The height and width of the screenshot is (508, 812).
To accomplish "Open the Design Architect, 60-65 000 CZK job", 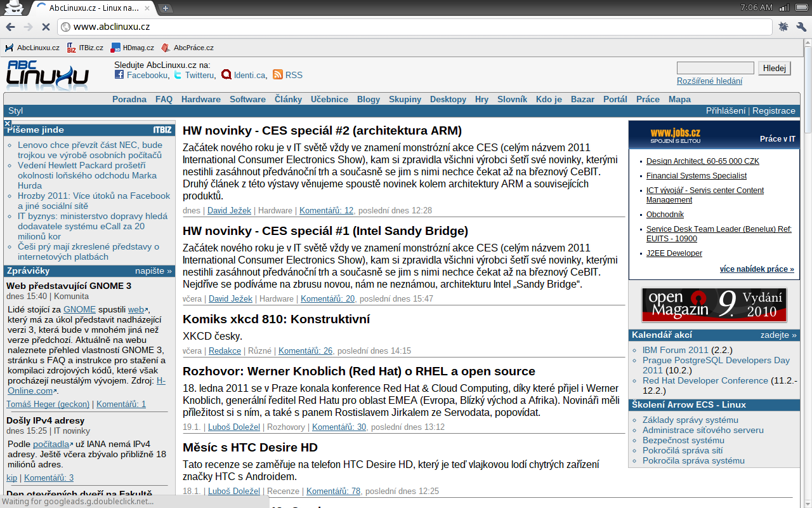I will coord(703,161).
